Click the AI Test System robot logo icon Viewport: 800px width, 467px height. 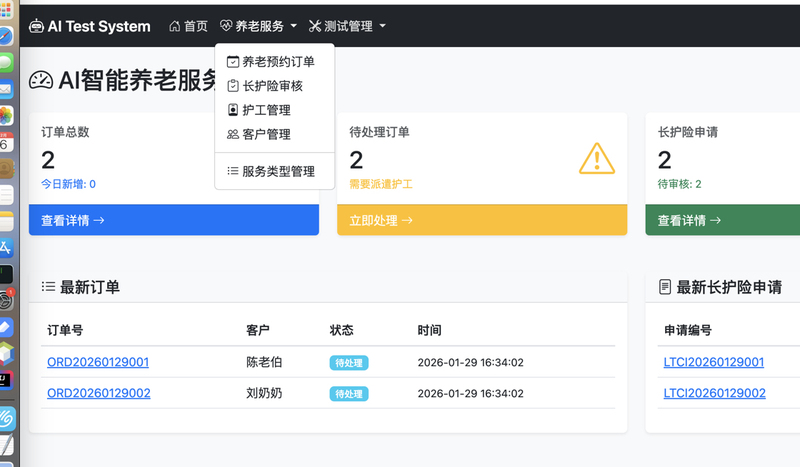[x=36, y=26]
